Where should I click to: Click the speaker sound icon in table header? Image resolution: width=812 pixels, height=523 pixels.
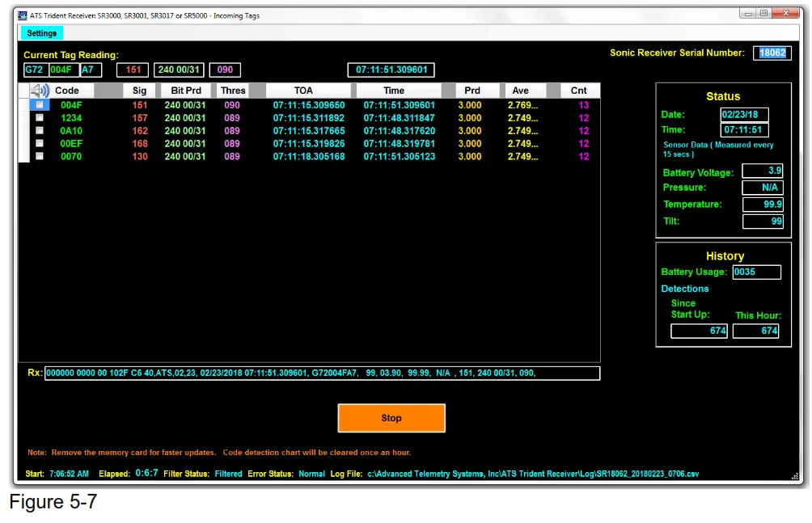tap(40, 91)
